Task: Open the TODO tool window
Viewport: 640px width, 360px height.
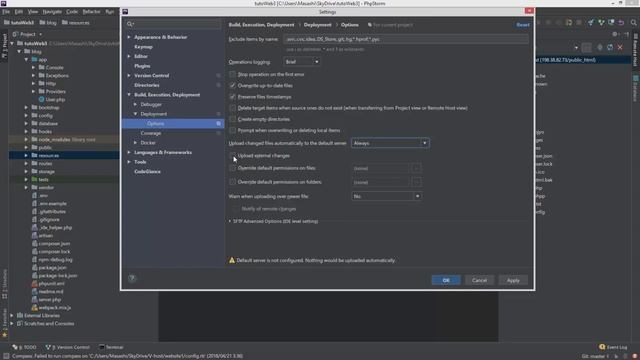Action: click(24, 347)
